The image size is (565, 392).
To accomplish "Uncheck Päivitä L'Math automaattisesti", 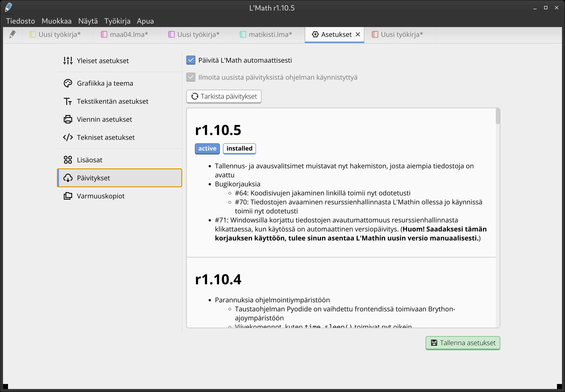I will (x=191, y=60).
